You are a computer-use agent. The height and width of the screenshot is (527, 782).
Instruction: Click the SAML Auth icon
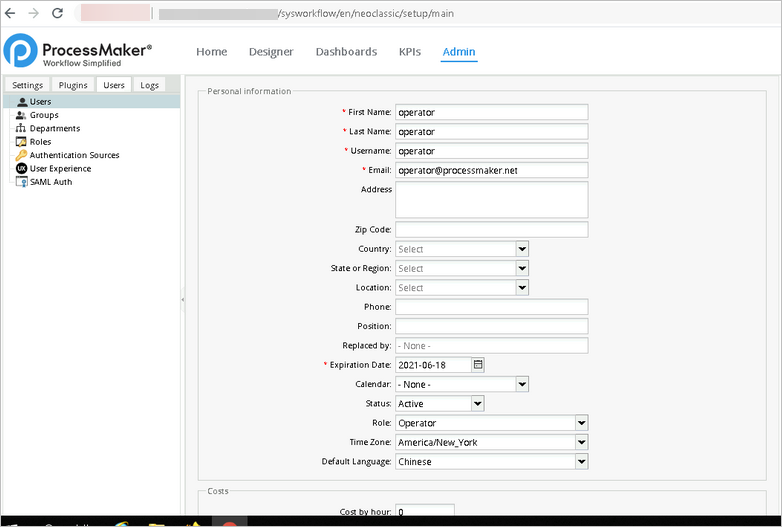(x=21, y=182)
